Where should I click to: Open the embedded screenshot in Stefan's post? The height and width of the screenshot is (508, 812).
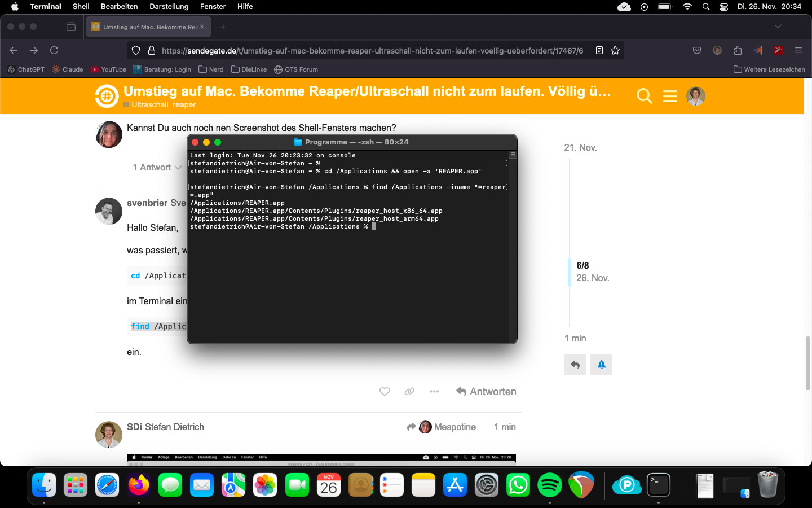tap(321, 459)
